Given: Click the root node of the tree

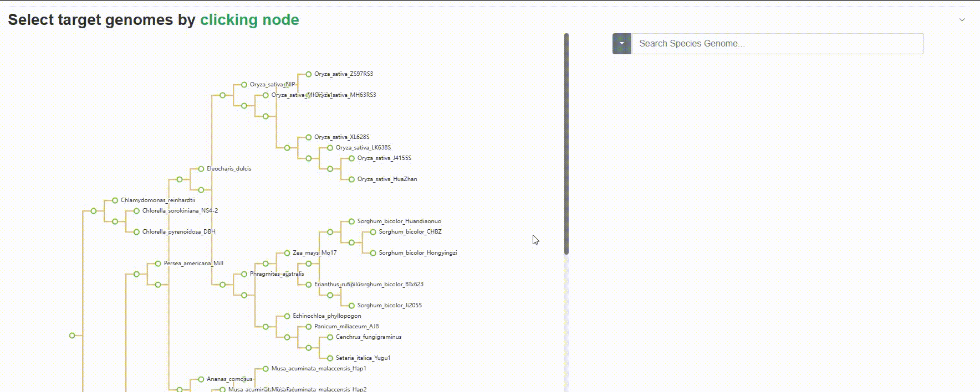Looking at the screenshot, I should click(x=72, y=336).
